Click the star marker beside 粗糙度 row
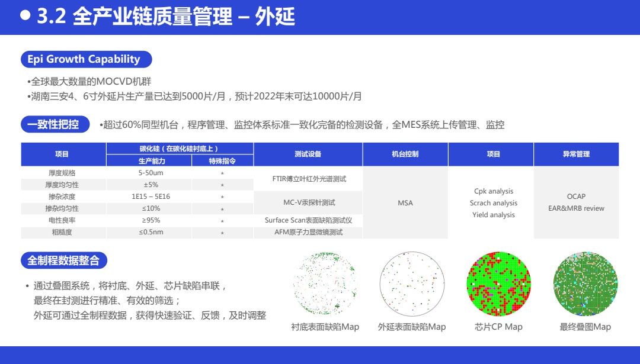 click(222, 232)
